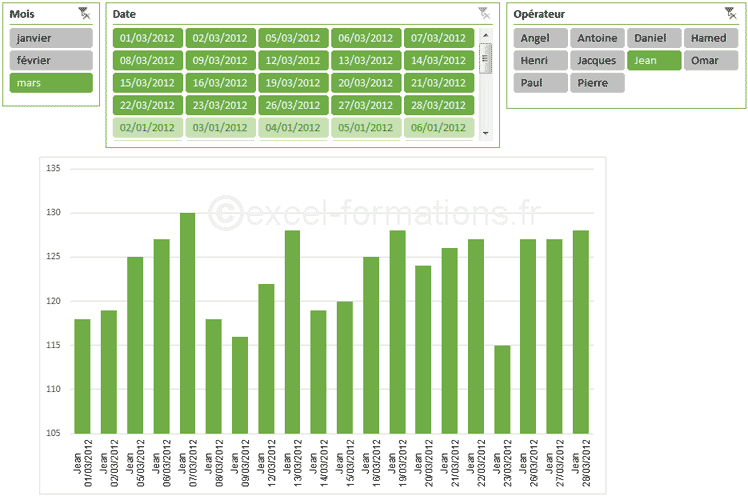Click the chart bar for 13/03/2012
The image size is (748, 496).
pyautogui.click(x=292, y=332)
